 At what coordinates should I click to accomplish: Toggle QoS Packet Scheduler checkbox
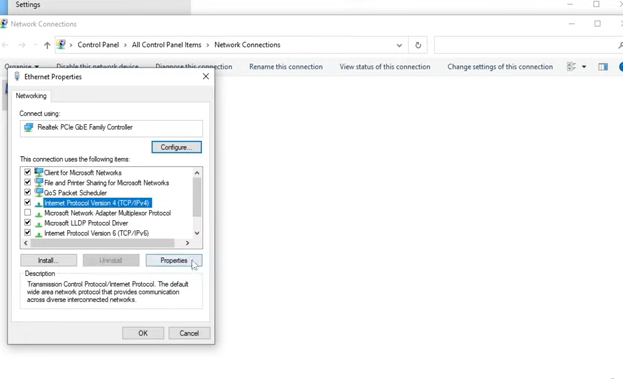pos(27,192)
